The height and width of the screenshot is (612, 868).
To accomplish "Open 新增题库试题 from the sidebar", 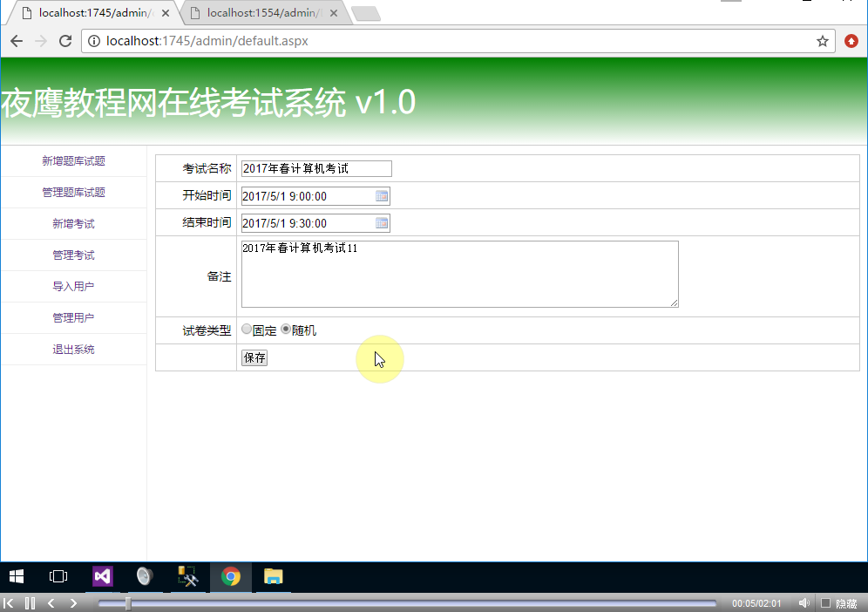I will pos(73,160).
